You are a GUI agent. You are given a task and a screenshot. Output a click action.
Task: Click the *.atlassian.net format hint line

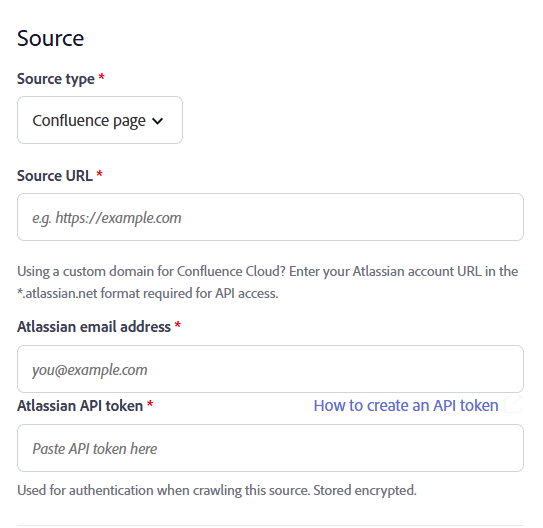(x=148, y=294)
